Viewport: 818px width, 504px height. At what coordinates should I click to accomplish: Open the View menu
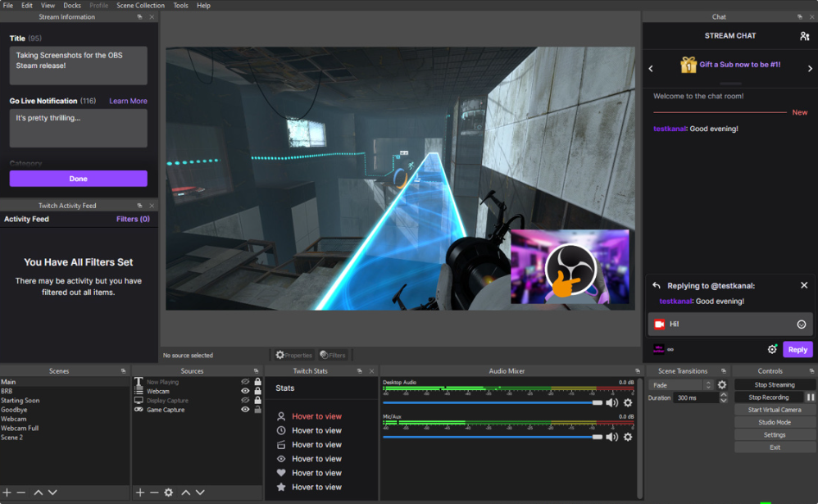pyautogui.click(x=48, y=5)
